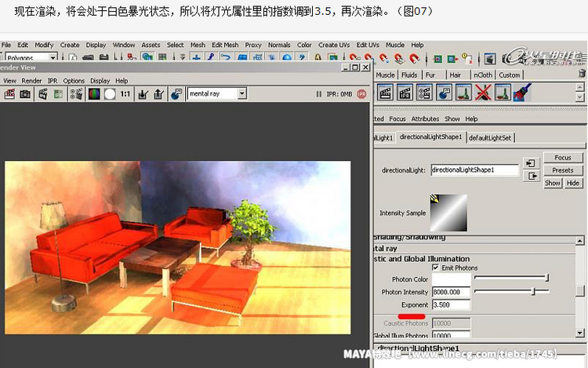Click the directionalLight name field
Screen dimensions: 588x368
click(475, 170)
